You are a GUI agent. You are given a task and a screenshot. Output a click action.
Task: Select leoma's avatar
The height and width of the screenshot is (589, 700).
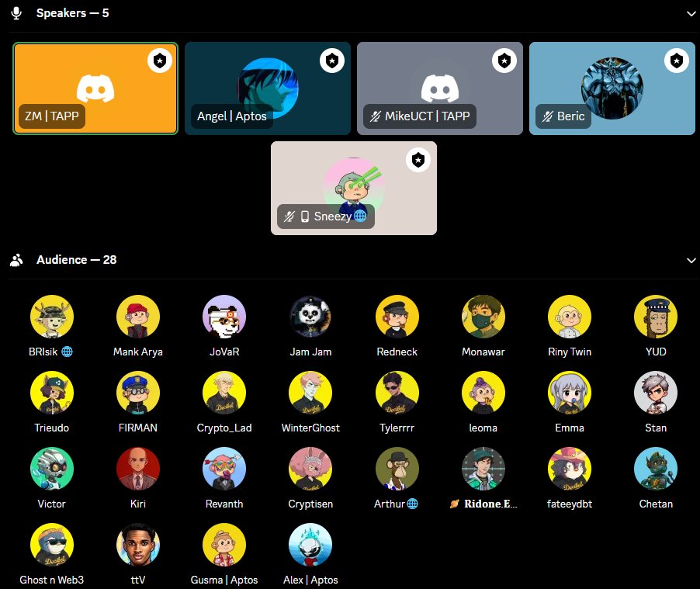pyautogui.click(x=483, y=393)
